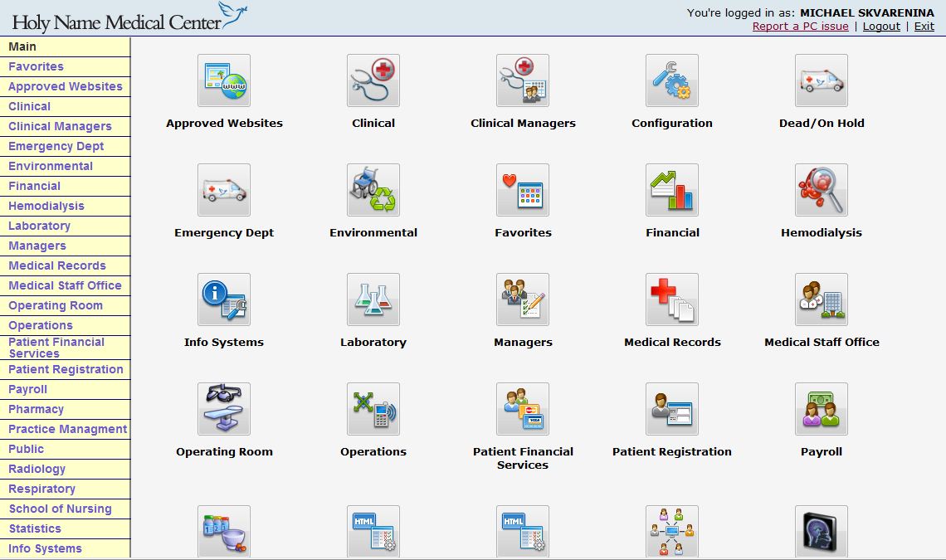This screenshot has height=560, width=946.
Task: Select Environmental in the sidebar
Action: 66,166
